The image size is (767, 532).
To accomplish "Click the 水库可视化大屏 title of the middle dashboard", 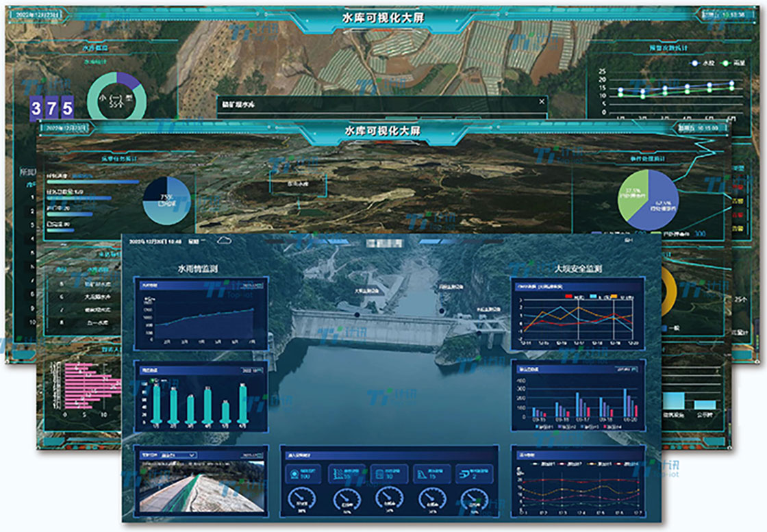I will click(383, 131).
